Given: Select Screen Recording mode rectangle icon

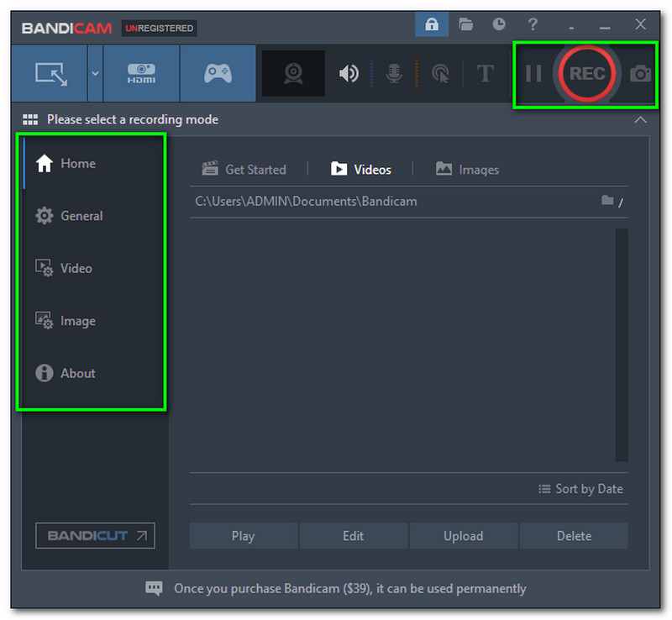Looking at the screenshot, I should [50, 73].
